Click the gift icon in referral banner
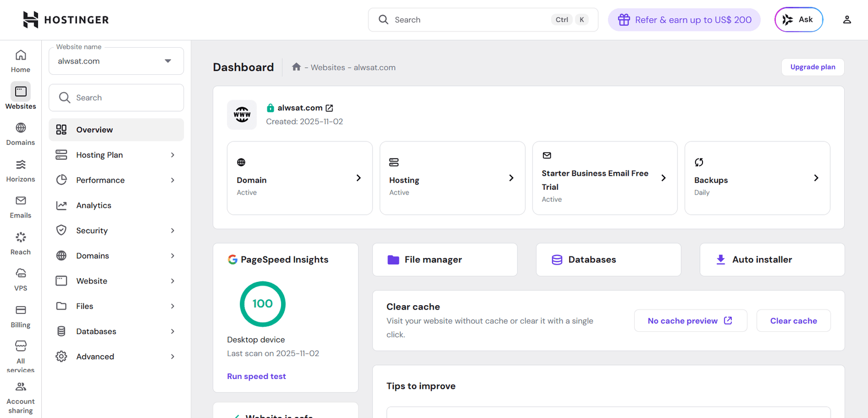The width and height of the screenshot is (868, 418). [624, 20]
